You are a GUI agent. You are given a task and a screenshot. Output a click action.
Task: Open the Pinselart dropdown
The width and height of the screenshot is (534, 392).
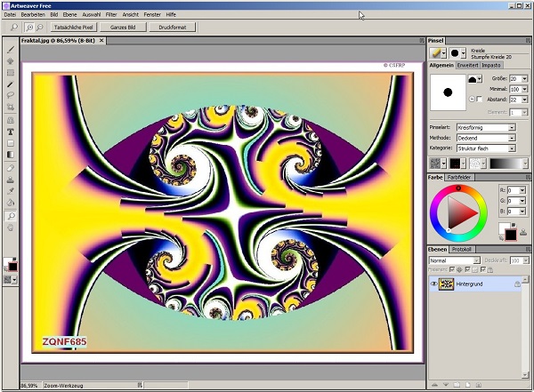(x=485, y=127)
